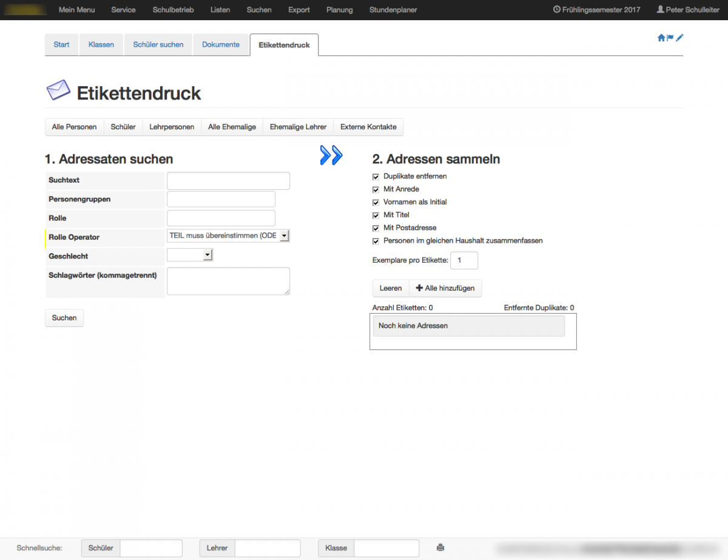Uncheck the Duplikate entfernen checkbox
Screen dimensions: 728x560
point(376,177)
